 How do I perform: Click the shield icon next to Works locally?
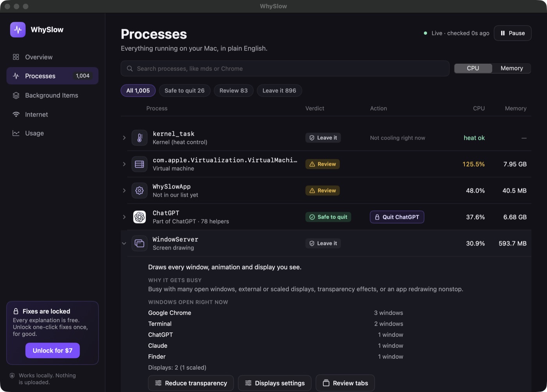12,376
